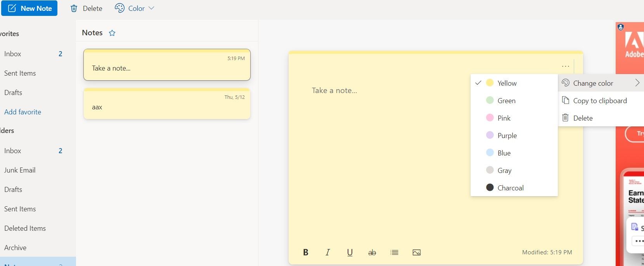Apply Strikethrough formatting to the note
This screenshot has width=644, height=266.
coord(372,252)
